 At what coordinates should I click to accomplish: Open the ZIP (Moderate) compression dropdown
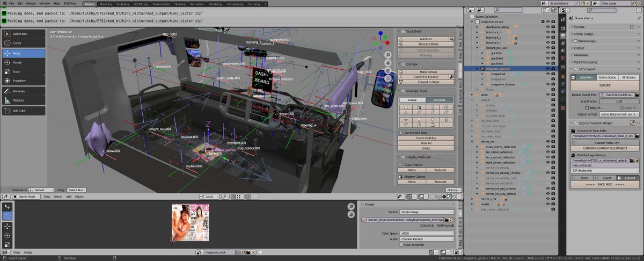pos(604,170)
